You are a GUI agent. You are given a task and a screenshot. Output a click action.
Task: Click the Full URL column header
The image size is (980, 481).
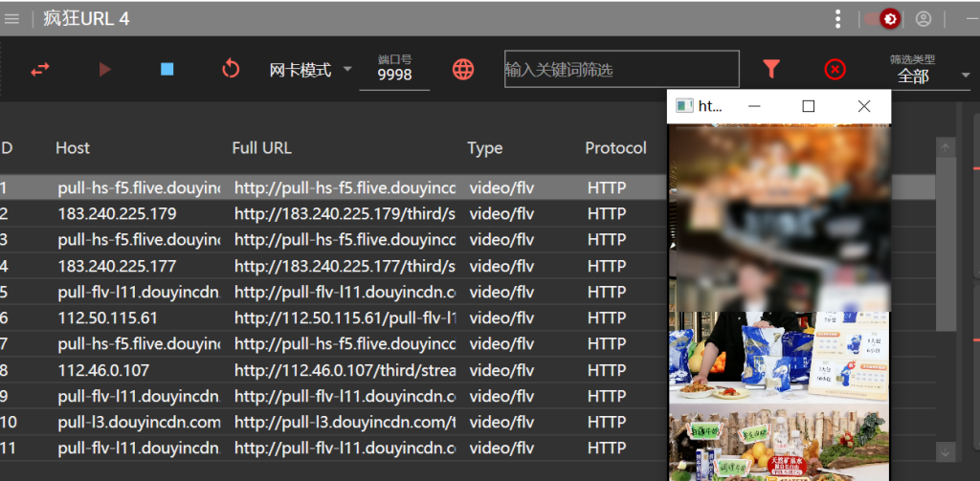pos(261,148)
